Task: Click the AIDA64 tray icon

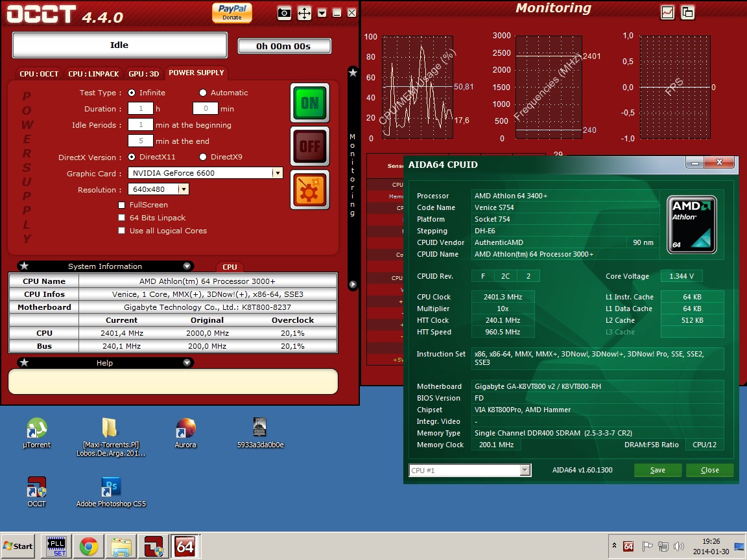Action: [x=628, y=546]
